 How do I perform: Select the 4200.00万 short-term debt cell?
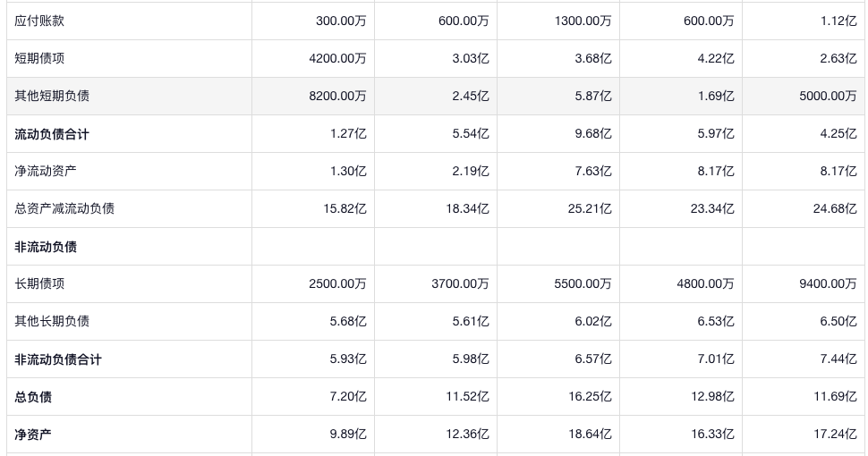[x=337, y=58]
